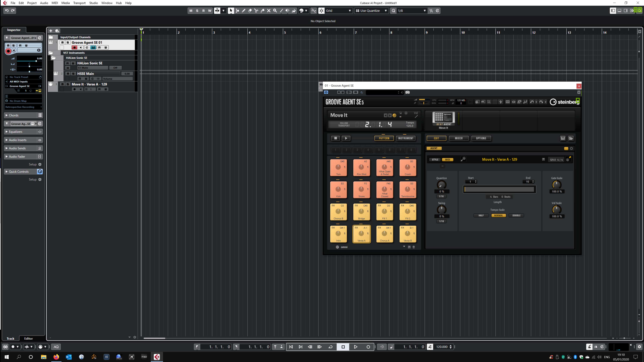Select the Erase tool

tap(250, 11)
